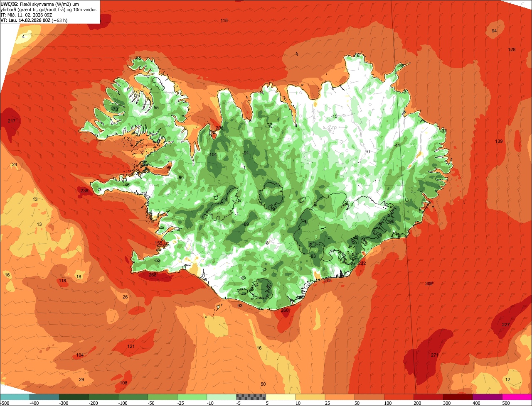Click the 112 value on the south coast
The height and width of the screenshot is (406, 532).
tap(328, 281)
